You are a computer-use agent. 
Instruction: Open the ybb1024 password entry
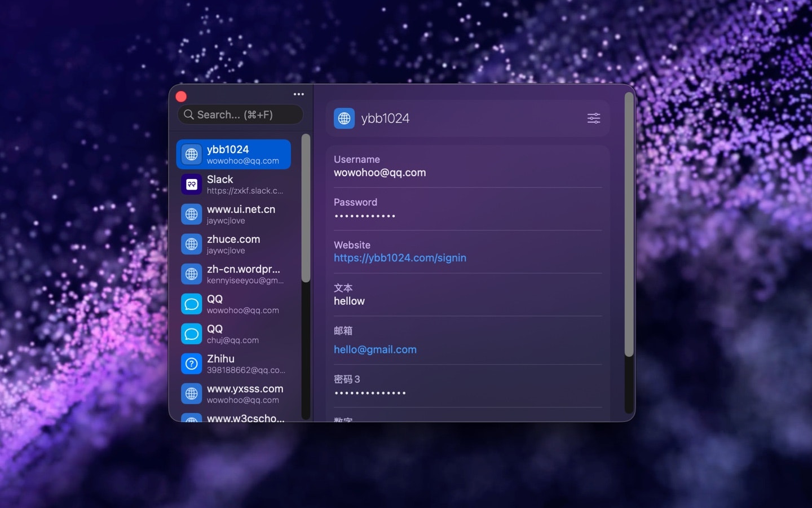[x=233, y=154]
